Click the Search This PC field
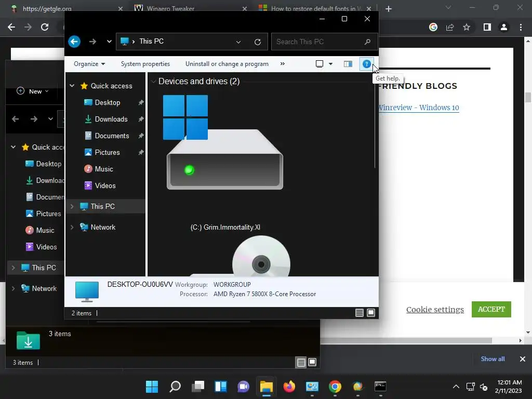Screen dimensions: 532x399 [x=324, y=42]
